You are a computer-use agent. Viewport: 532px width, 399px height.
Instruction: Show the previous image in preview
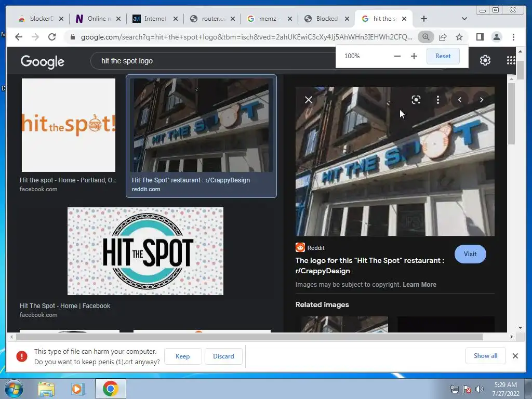pos(460,100)
